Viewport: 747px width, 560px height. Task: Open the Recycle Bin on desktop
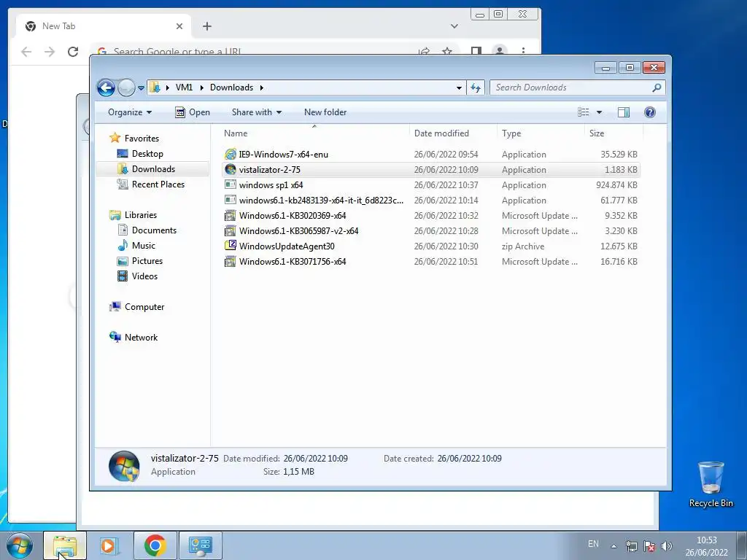click(x=711, y=484)
